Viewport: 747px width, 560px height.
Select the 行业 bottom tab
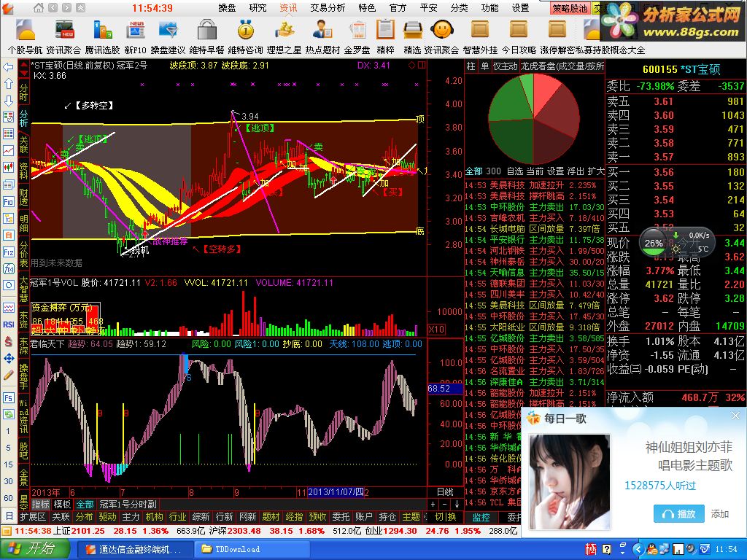tap(177, 516)
